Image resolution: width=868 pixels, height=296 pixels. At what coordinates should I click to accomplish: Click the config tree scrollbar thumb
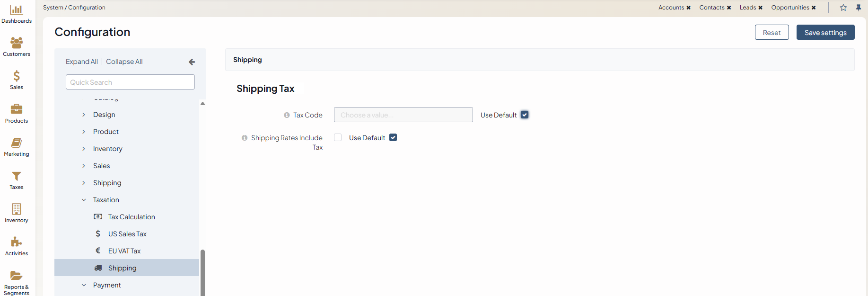point(202,273)
